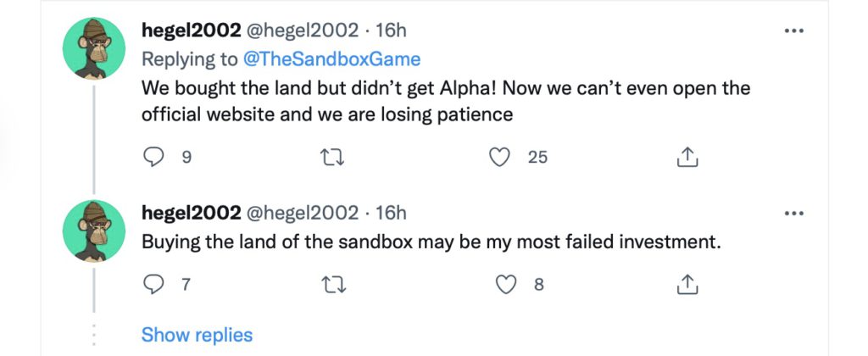Open hegel2002 avatar on first tweet

94,48
